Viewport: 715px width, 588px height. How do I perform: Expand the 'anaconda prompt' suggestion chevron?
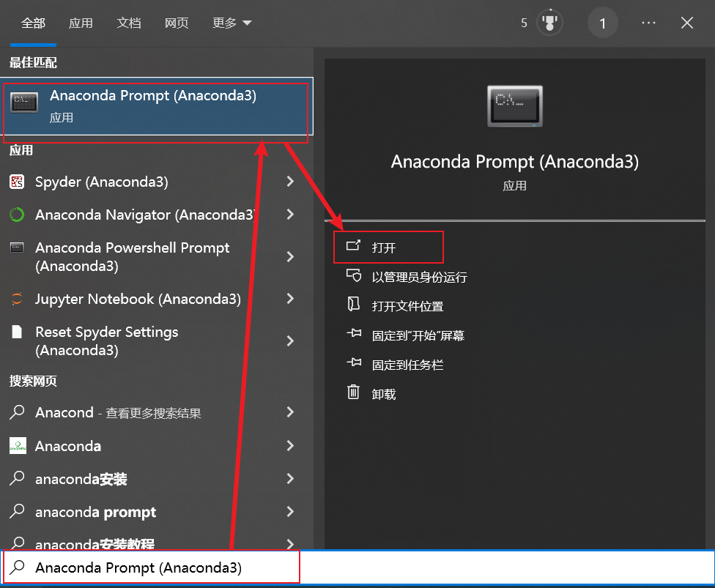(290, 511)
